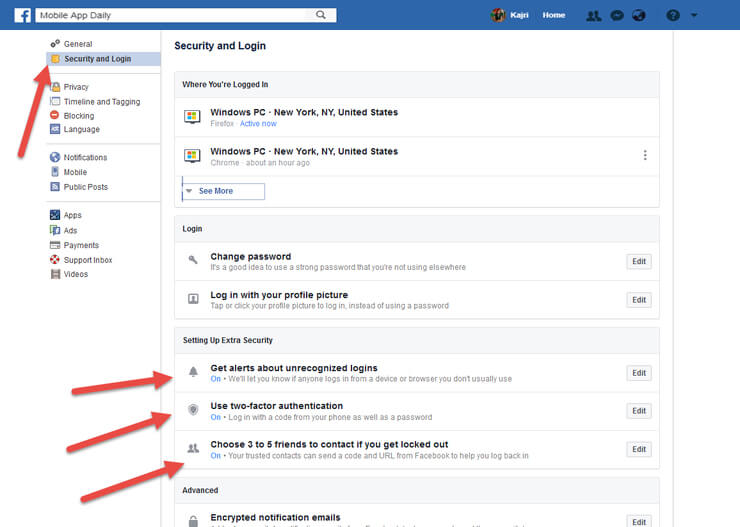Edit two-factor authentication
Viewport: 740px width, 527px height.
tap(639, 411)
